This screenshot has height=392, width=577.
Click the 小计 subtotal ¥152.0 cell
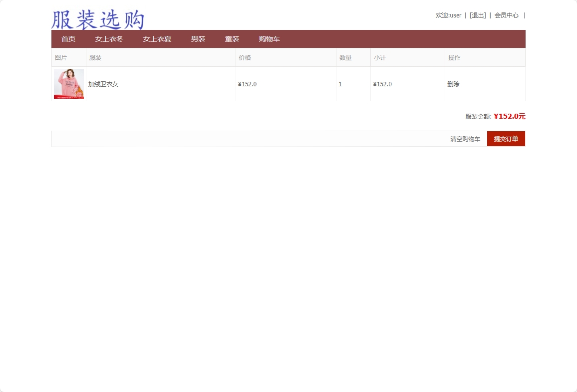[x=382, y=84]
